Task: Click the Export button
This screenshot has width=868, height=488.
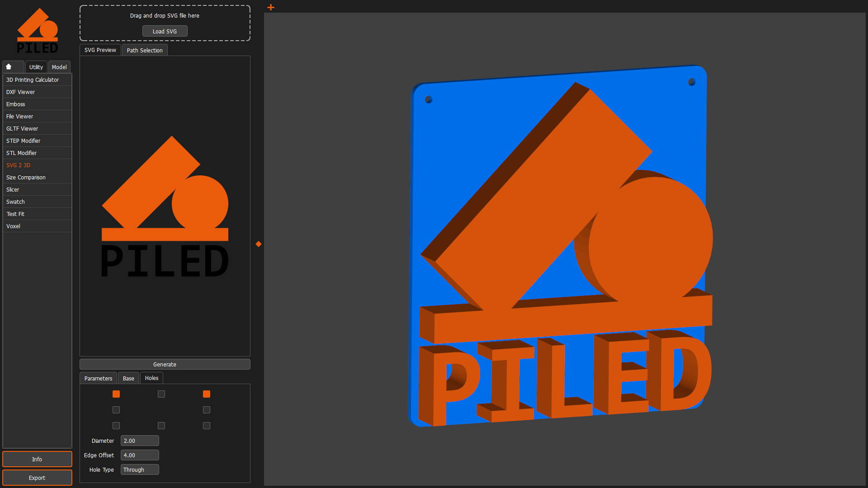Action: click(x=37, y=478)
